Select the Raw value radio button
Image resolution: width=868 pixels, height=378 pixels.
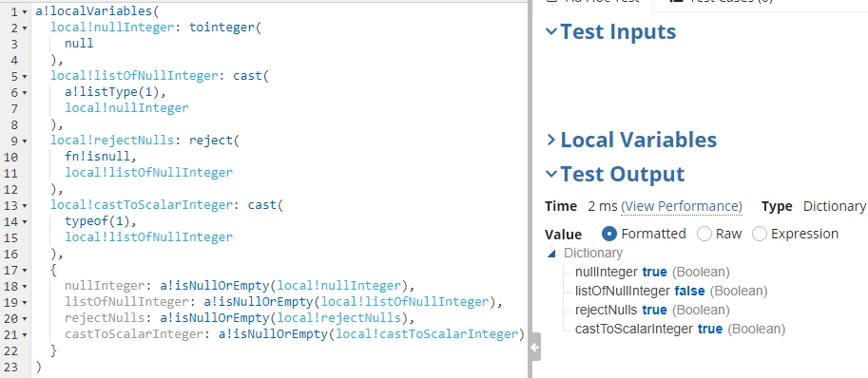tap(704, 234)
